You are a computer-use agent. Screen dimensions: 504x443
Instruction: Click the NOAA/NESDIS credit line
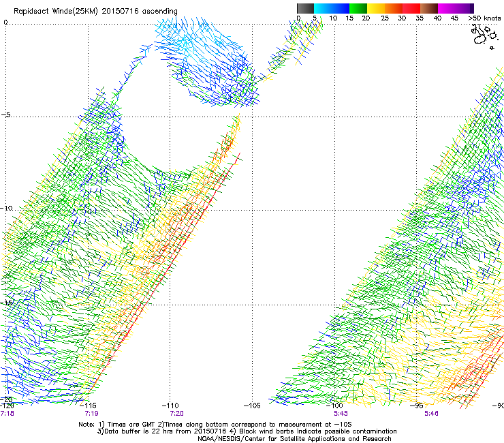click(x=294, y=439)
